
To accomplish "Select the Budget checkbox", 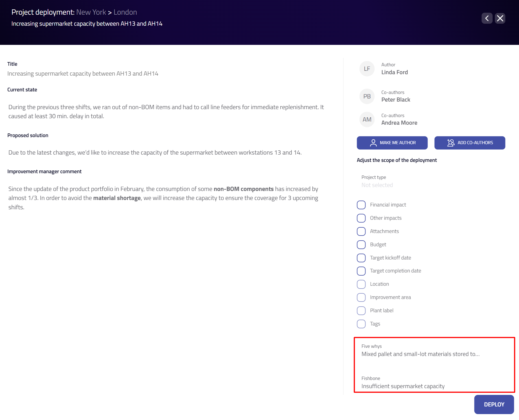I will [361, 245].
